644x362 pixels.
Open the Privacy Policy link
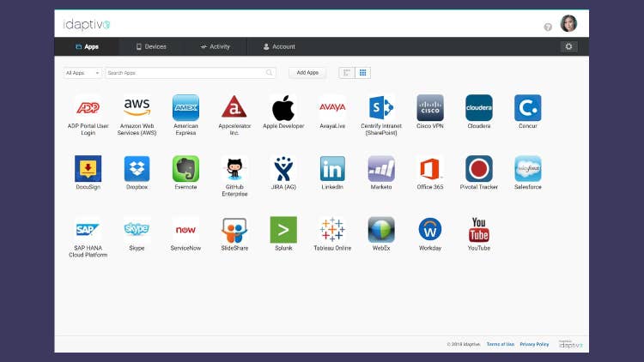click(x=534, y=344)
